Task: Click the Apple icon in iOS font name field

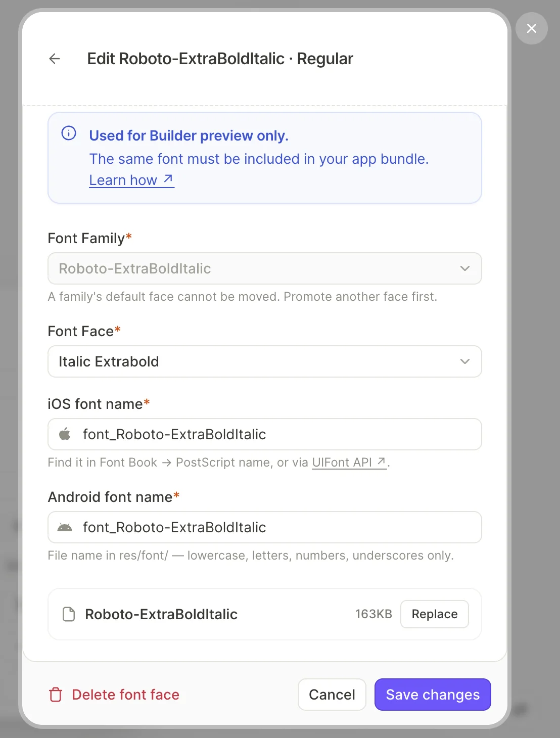Action: [x=65, y=434]
